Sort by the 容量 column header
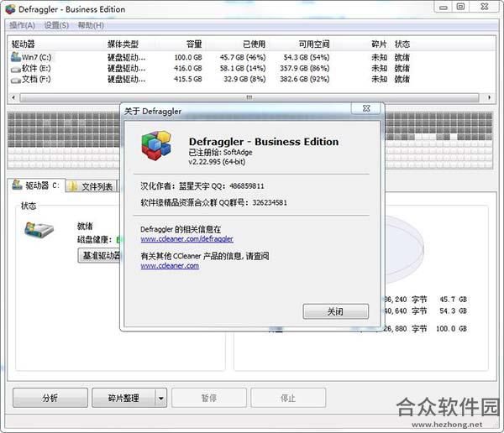Viewport: 504px width, 433px height. pos(194,44)
